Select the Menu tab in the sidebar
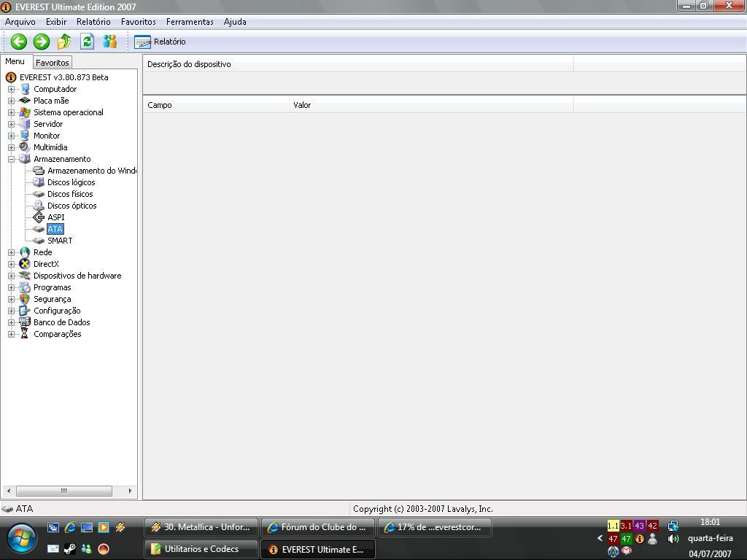Image resolution: width=747 pixels, height=560 pixels. point(15,61)
